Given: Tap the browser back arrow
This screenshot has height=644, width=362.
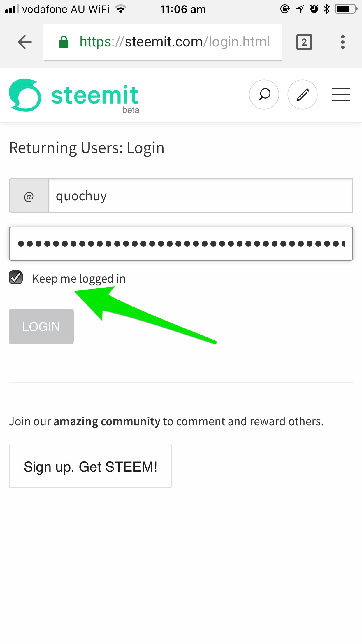Looking at the screenshot, I should (25, 42).
